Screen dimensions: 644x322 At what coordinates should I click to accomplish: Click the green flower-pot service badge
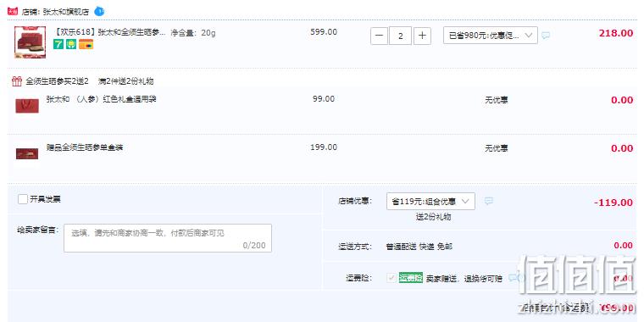71,44
